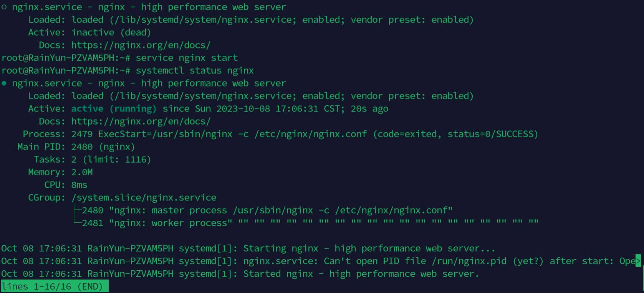Screen dimensions: 644x293
Task: Click the green 'active (running)' status text
Action: click(x=114, y=109)
